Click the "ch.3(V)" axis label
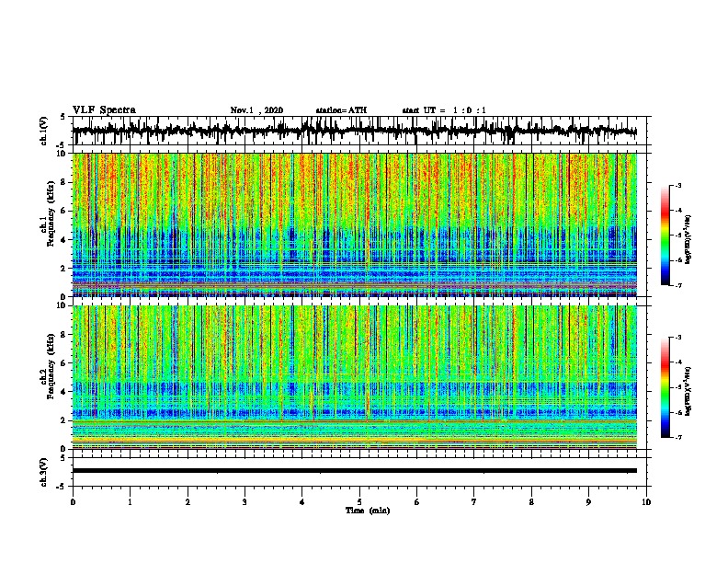Image resolution: width=728 pixels, height=563 pixels. pyautogui.click(x=44, y=473)
